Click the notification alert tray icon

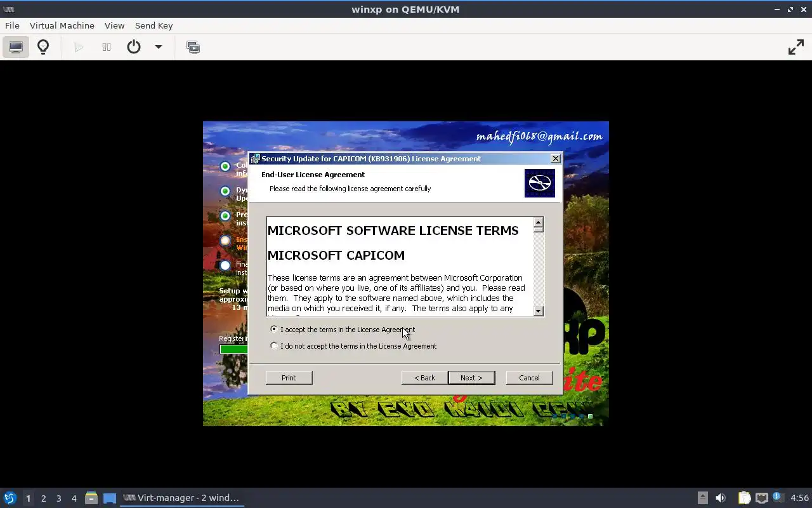point(778,497)
